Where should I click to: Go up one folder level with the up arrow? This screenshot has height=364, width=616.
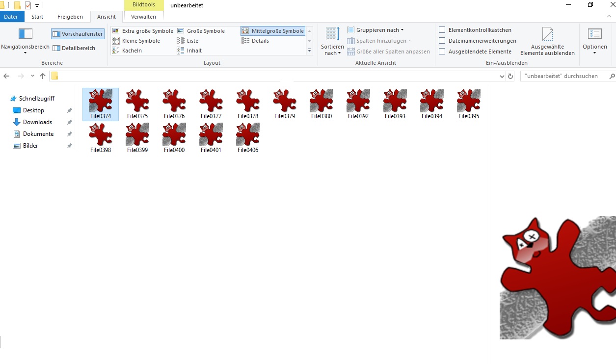pyautogui.click(x=43, y=76)
